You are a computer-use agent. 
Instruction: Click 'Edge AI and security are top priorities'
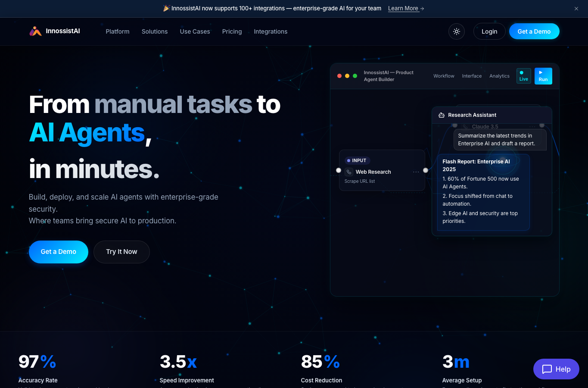480,217
